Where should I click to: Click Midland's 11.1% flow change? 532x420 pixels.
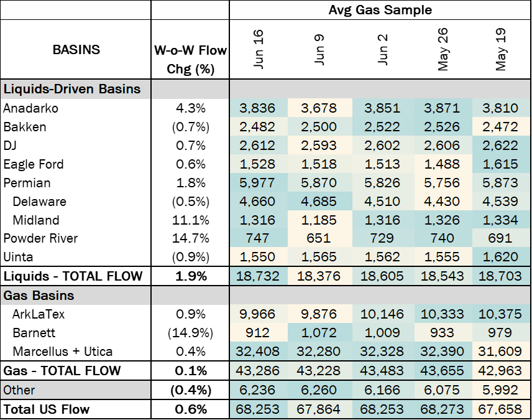coord(191,220)
